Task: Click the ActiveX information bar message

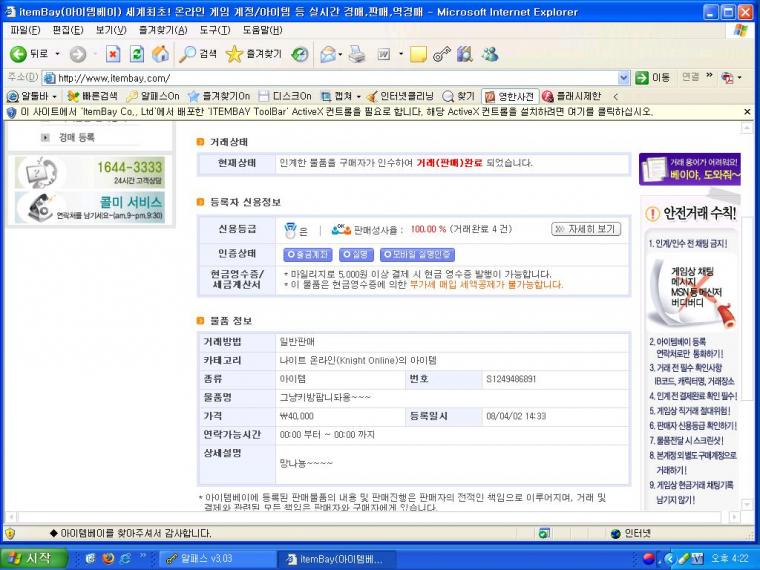Action: coord(336,112)
